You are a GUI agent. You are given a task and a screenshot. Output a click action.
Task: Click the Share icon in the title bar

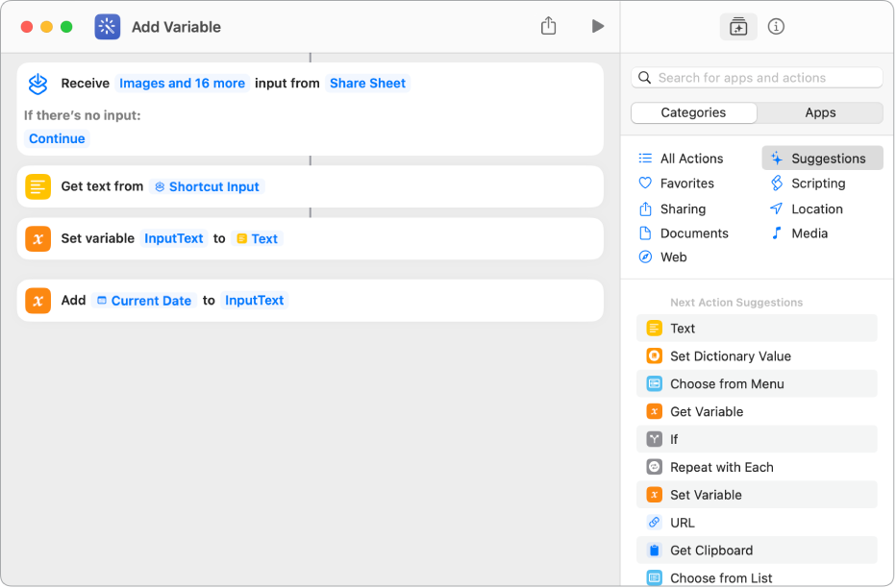[548, 26]
